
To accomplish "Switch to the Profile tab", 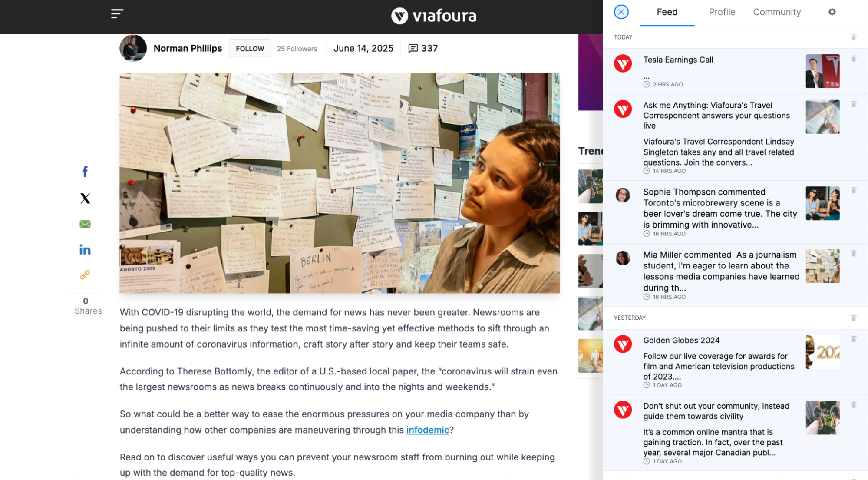I will point(722,12).
